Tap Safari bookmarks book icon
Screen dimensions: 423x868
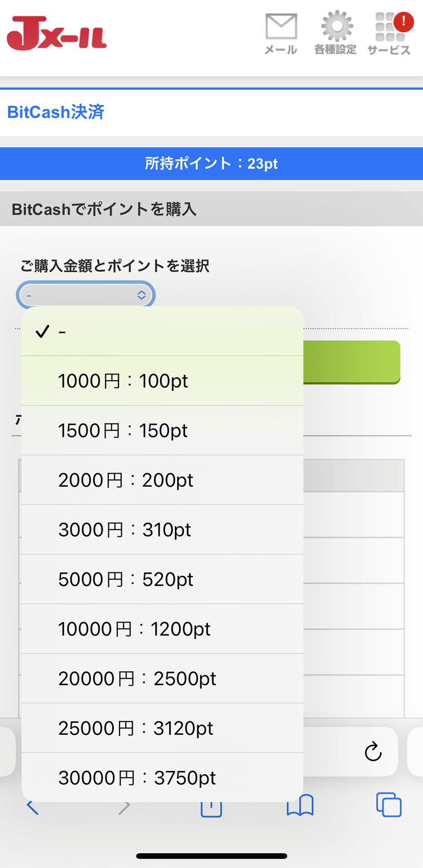click(300, 806)
